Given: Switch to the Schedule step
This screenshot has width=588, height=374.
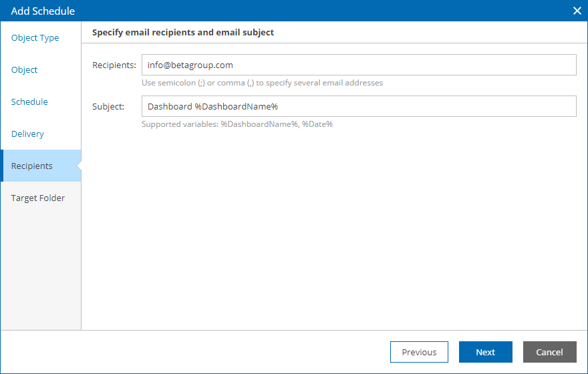Looking at the screenshot, I should (29, 102).
